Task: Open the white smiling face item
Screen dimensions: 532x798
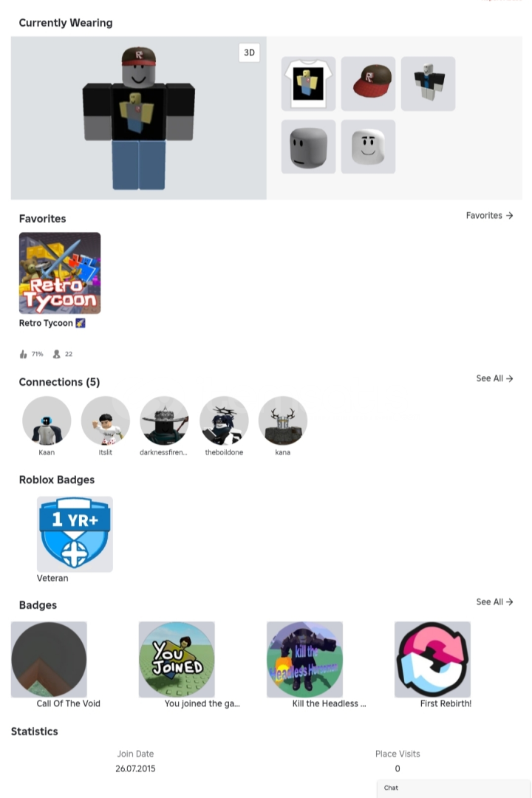Action: 368,146
